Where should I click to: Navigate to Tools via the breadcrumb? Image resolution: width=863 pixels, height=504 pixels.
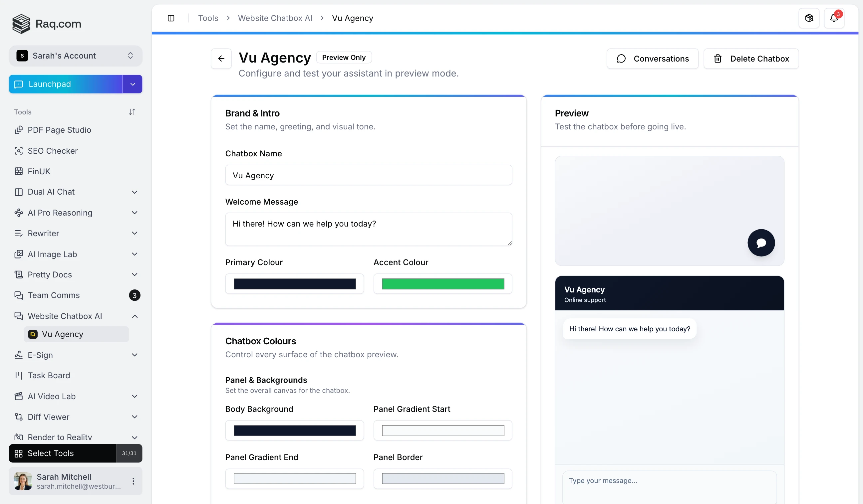click(207, 18)
